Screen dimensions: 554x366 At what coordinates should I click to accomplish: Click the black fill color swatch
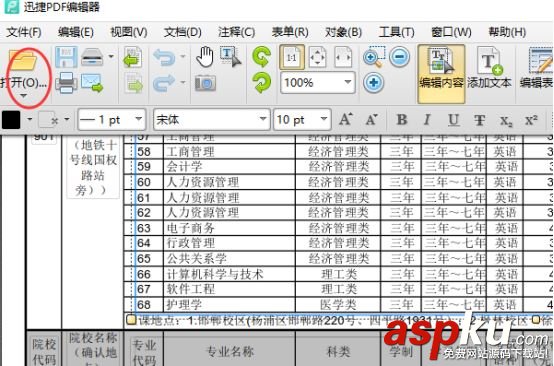point(11,120)
